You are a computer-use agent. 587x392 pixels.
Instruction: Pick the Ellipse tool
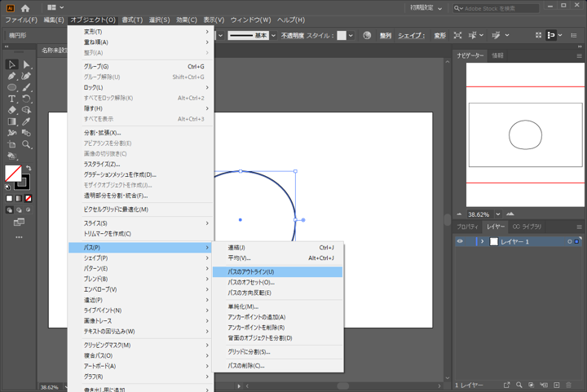(x=11, y=87)
